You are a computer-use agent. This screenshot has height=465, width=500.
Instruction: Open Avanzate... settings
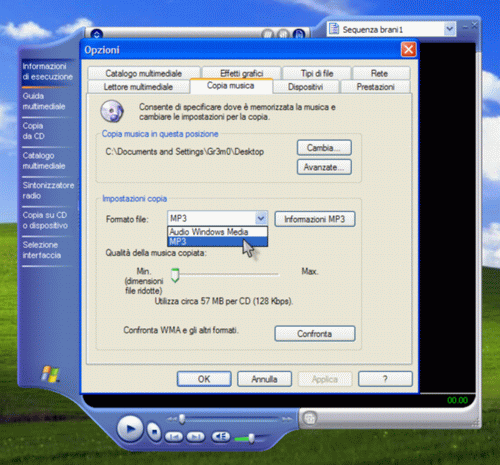click(x=324, y=167)
